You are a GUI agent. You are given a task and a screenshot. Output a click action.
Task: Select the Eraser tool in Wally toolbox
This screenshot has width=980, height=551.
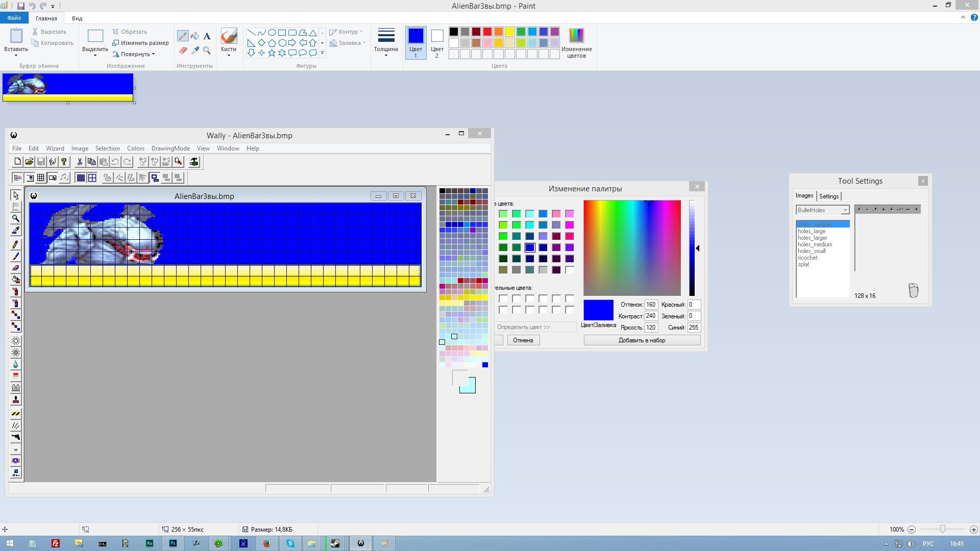click(16, 268)
